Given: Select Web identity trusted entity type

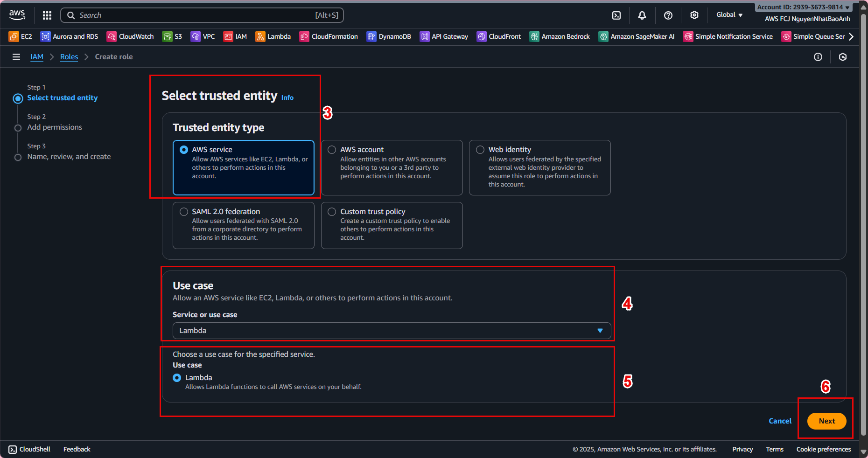Looking at the screenshot, I should tap(540, 167).
